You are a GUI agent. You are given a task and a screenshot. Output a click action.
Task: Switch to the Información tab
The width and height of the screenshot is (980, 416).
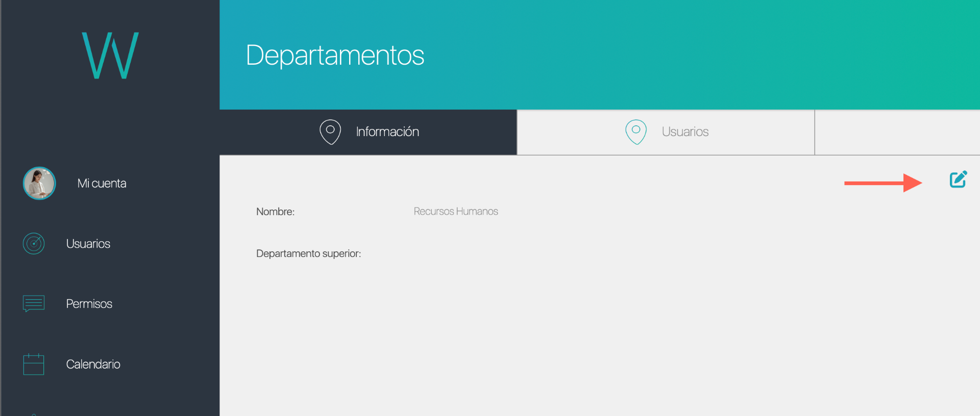tap(368, 132)
